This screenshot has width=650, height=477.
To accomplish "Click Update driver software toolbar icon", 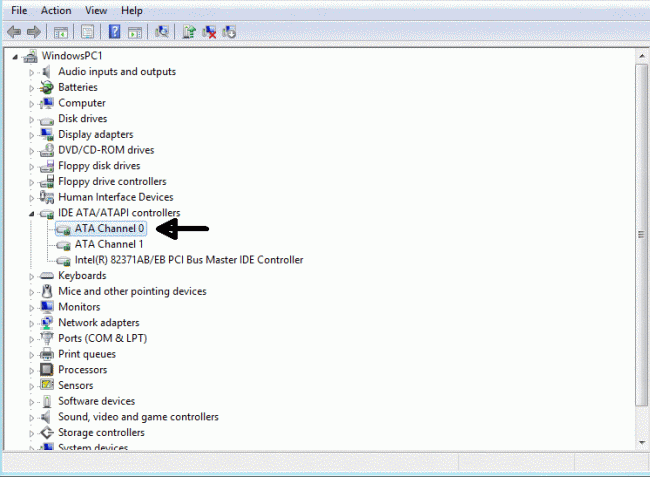I will tap(189, 32).
